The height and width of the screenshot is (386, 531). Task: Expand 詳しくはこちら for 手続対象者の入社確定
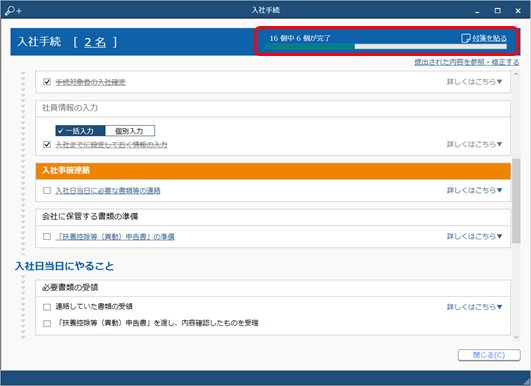click(x=474, y=82)
